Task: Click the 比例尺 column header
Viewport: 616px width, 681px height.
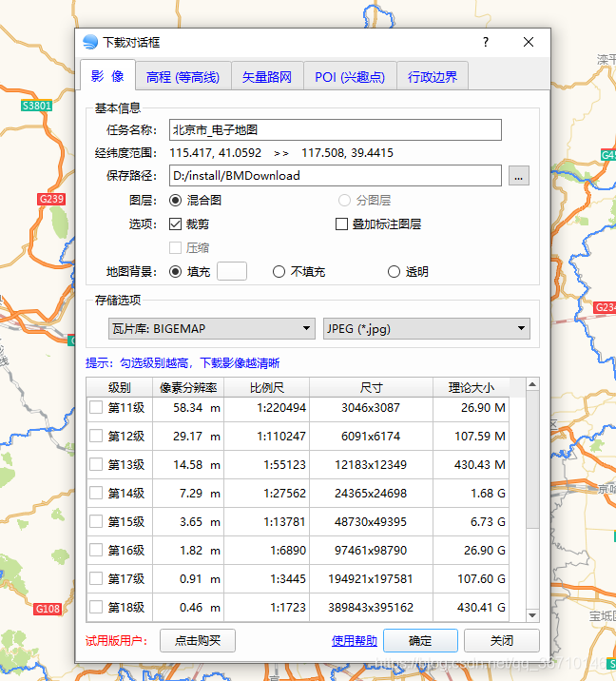Action: (266, 387)
